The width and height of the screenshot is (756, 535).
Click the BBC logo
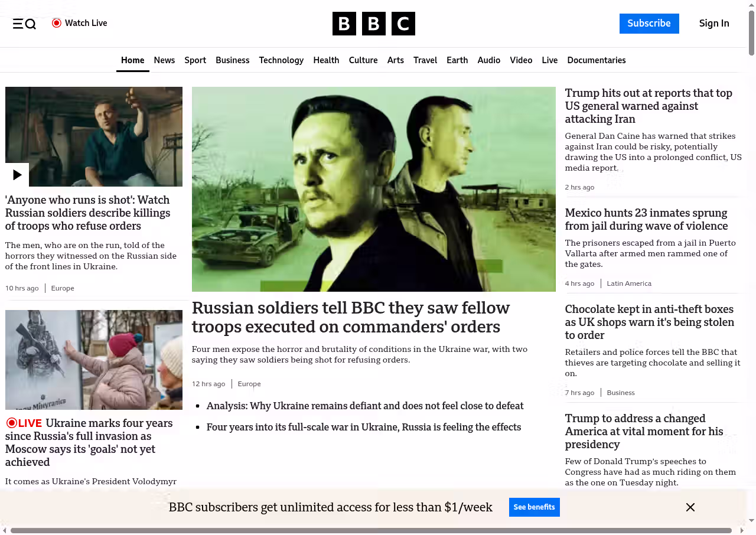pyautogui.click(x=373, y=24)
